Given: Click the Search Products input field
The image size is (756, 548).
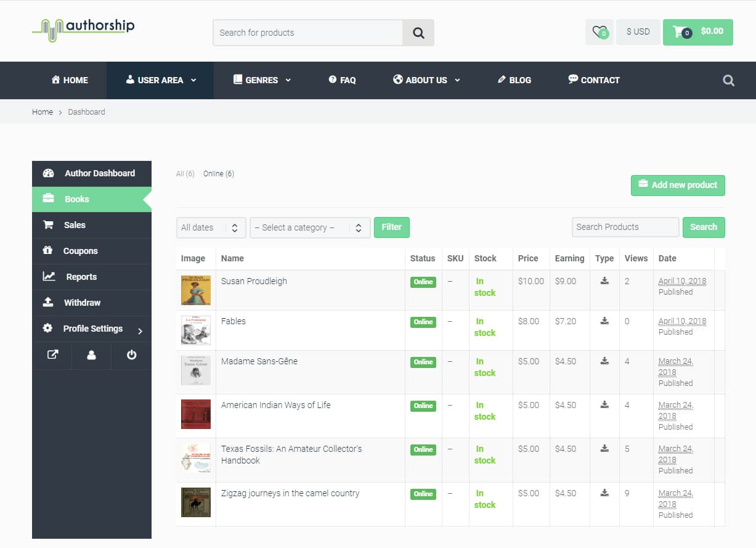Looking at the screenshot, I should click(625, 227).
